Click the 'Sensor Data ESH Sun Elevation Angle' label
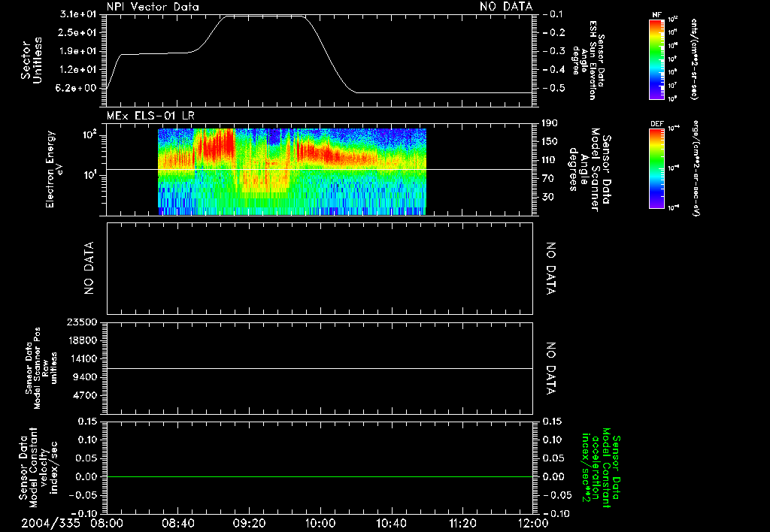 [x=588, y=60]
